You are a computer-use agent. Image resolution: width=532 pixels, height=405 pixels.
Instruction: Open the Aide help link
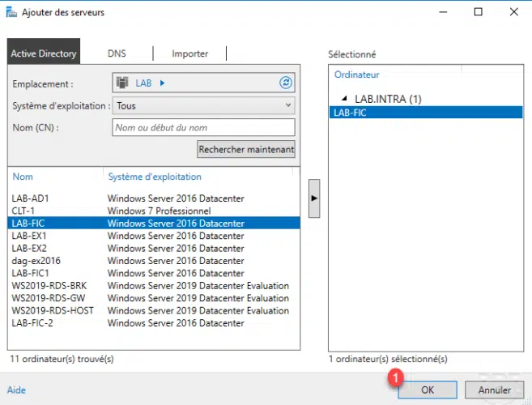click(x=16, y=390)
